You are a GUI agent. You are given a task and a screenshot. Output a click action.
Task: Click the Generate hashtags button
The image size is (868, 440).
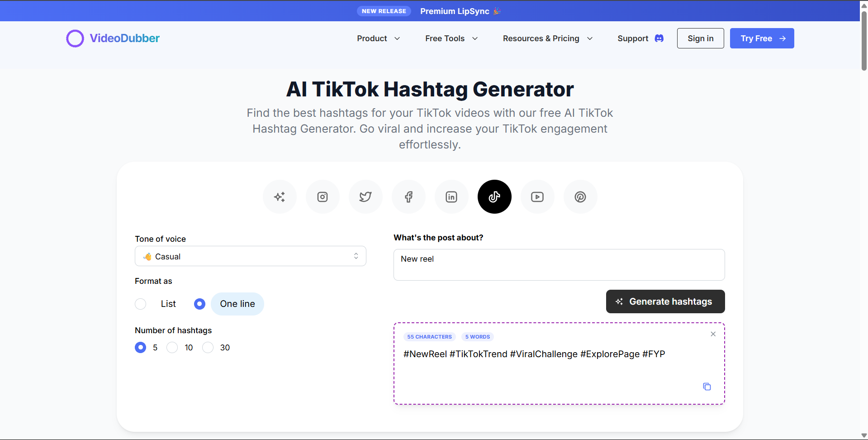(665, 301)
